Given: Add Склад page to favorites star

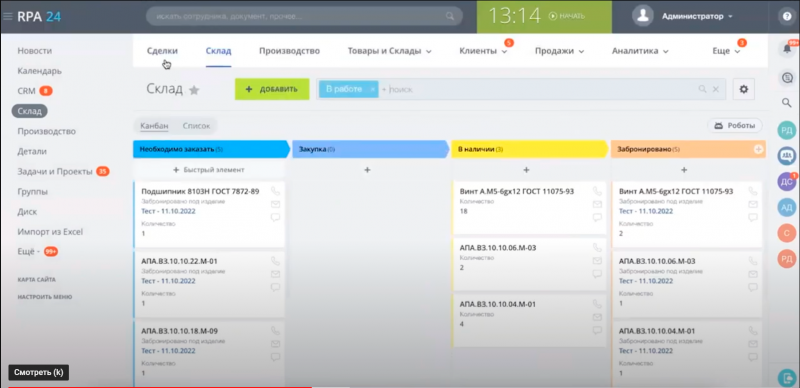Looking at the screenshot, I should 194,90.
